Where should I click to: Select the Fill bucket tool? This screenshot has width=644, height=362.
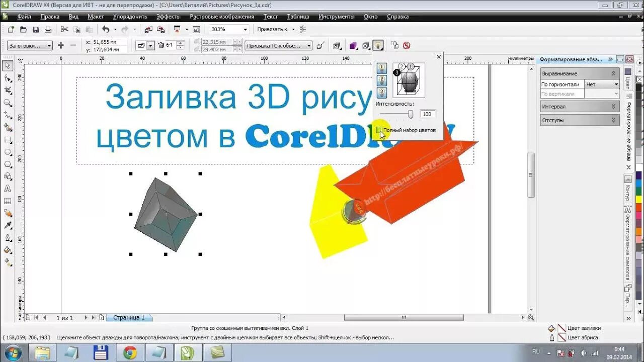coord(8,250)
